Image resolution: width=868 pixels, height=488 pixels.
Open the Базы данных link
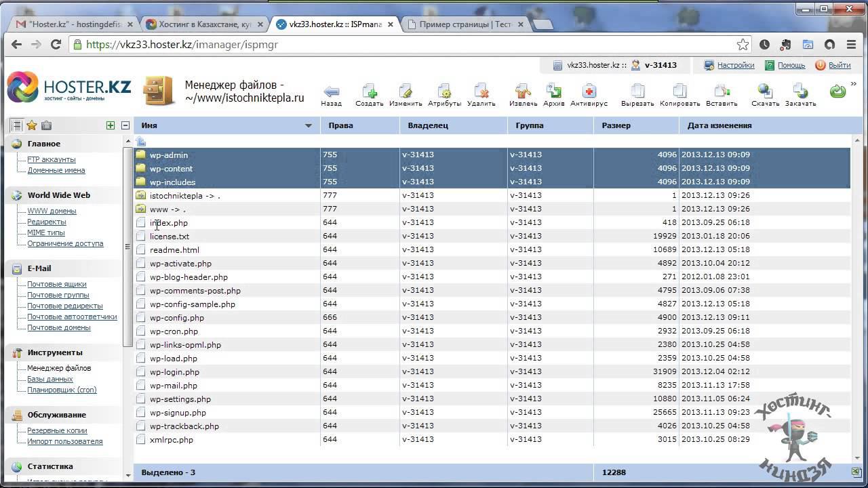click(50, 379)
